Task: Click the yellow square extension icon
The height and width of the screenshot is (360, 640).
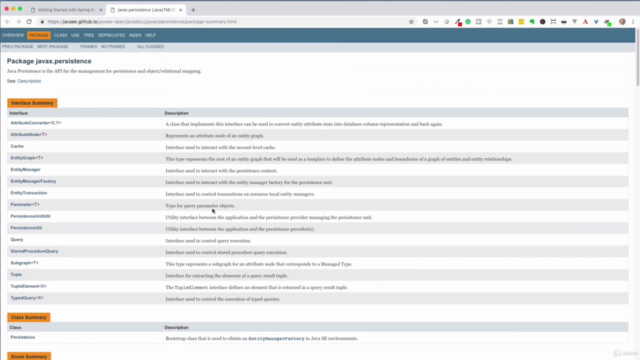Action: click(x=521, y=22)
